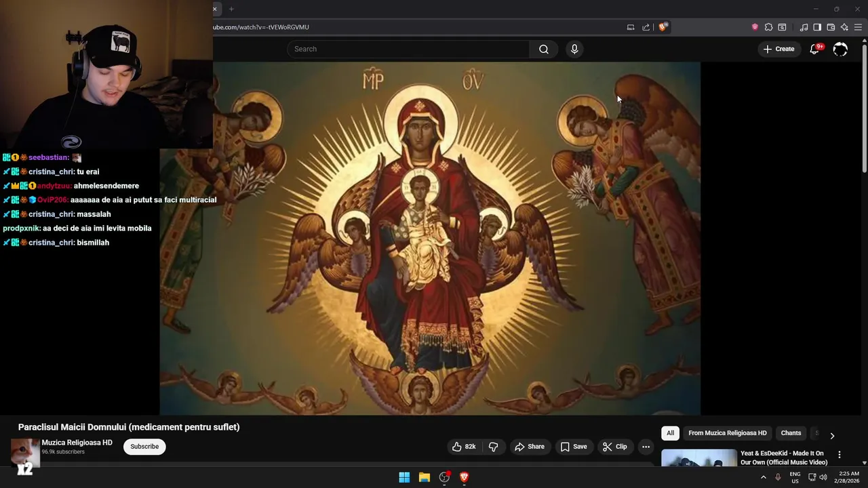The image size is (868, 488).
Task: Click the Create button
Action: [778, 49]
